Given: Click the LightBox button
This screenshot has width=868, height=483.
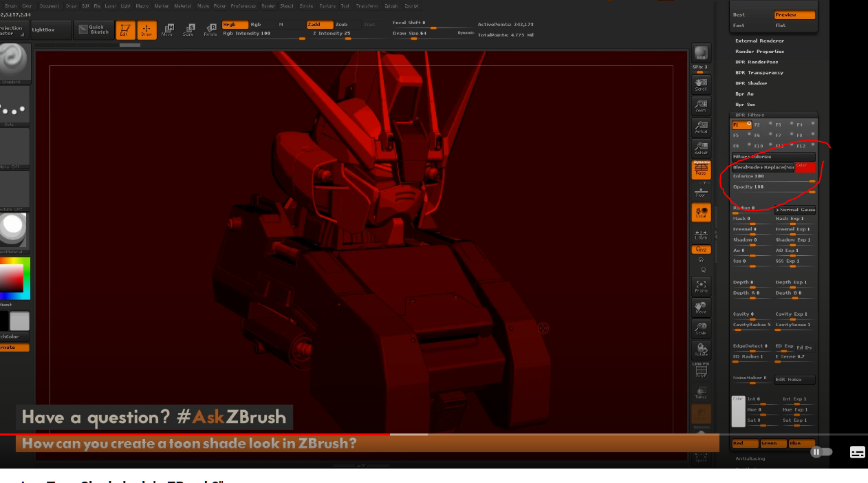Looking at the screenshot, I should (52, 30).
